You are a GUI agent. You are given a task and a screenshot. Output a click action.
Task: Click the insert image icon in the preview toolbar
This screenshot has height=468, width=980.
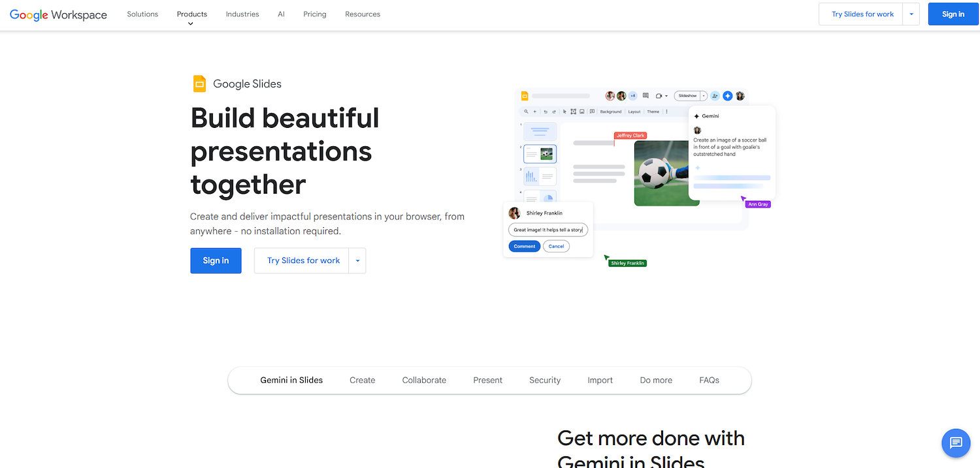(581, 112)
